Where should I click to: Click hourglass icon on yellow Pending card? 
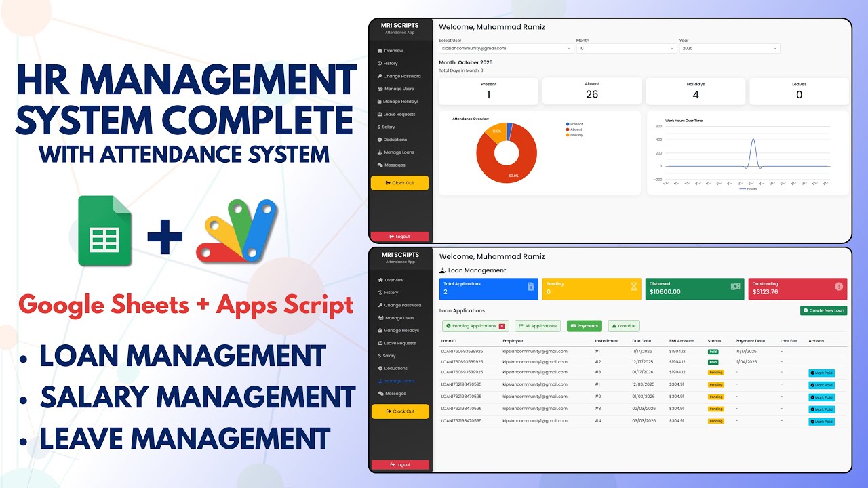(x=633, y=287)
